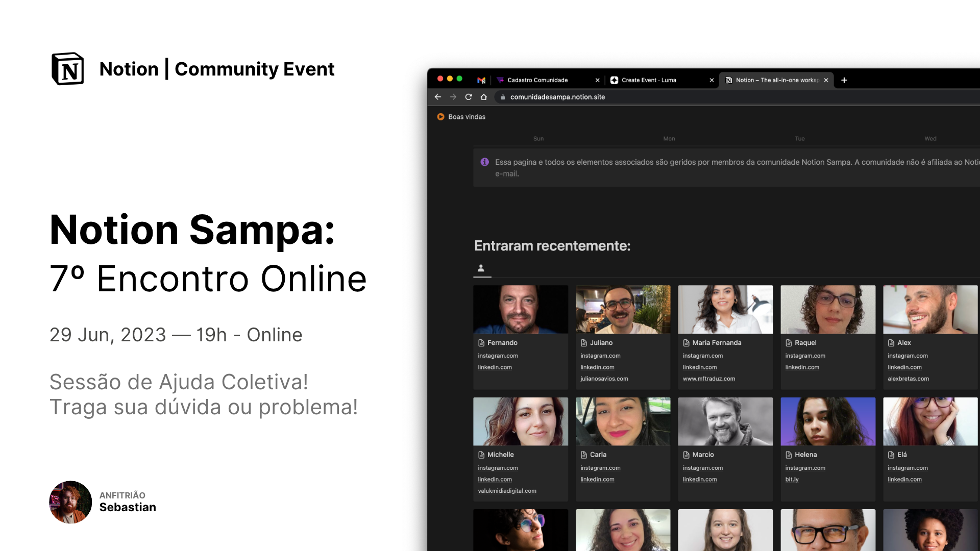Viewport: 980px width, 551px height.
Task: Open Alex's alexbretas.com link
Action: pos(908,379)
